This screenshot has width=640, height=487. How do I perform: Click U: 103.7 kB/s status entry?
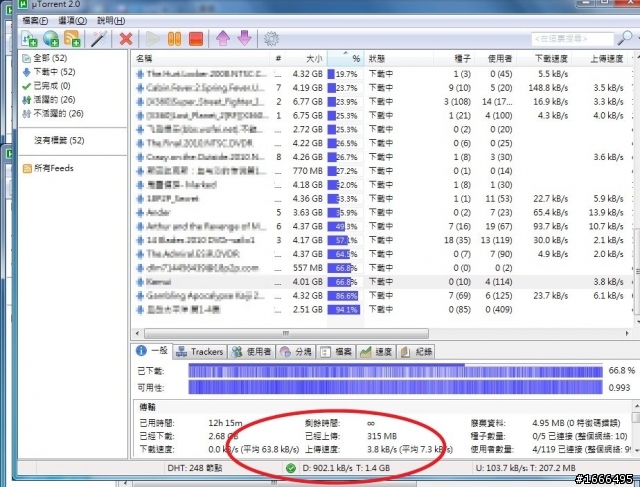526,468
